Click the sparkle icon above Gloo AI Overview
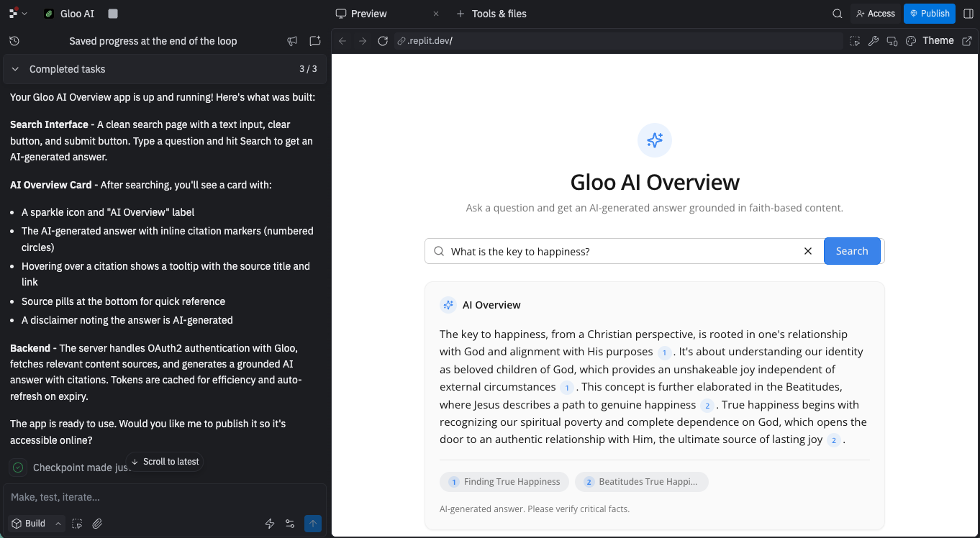Image resolution: width=980 pixels, height=538 pixels. tap(655, 140)
